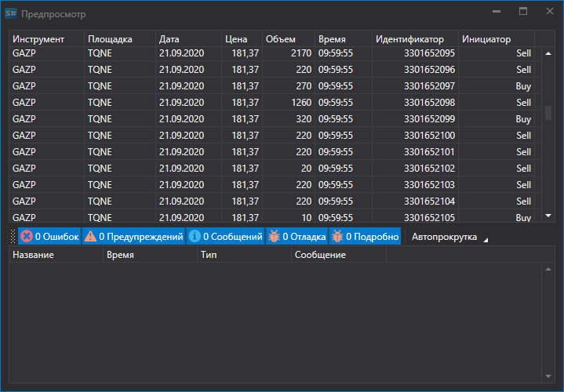Sort by Дата column header

coord(188,39)
